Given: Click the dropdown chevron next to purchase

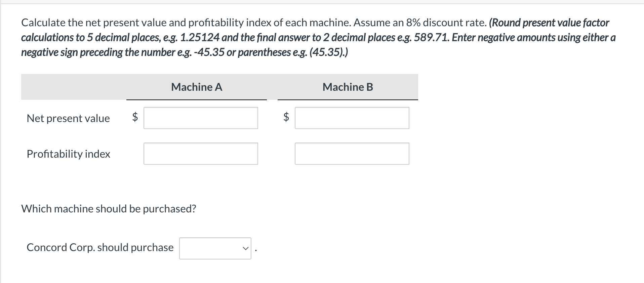Looking at the screenshot, I should coord(245,248).
